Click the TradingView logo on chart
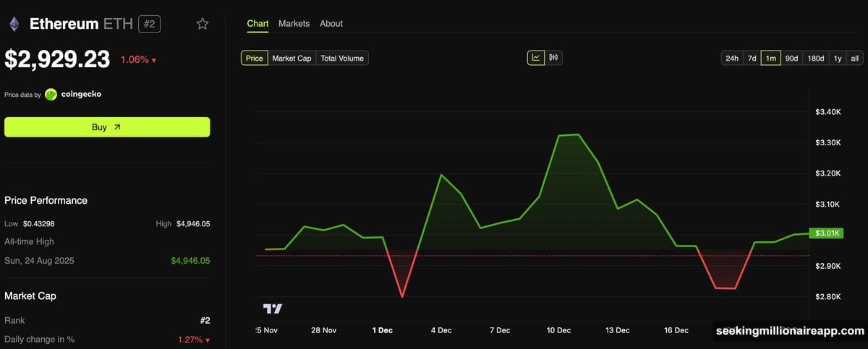This screenshot has height=349, width=868. 273,309
